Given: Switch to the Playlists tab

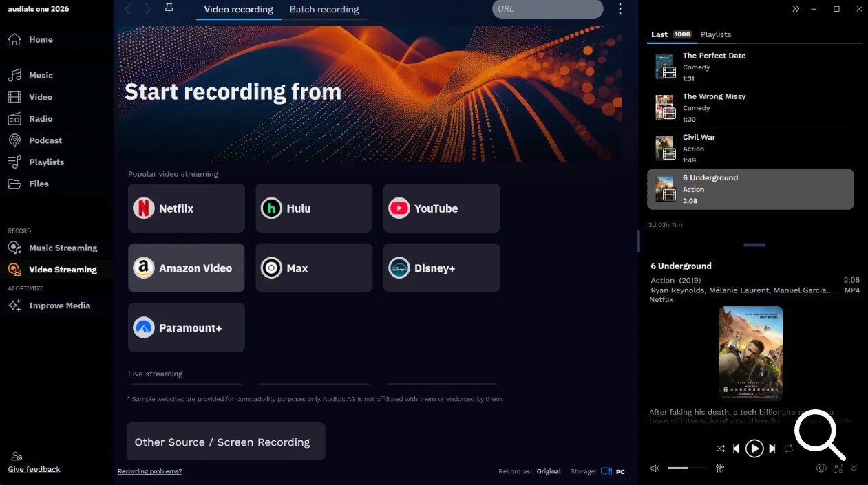Looking at the screenshot, I should click(716, 34).
